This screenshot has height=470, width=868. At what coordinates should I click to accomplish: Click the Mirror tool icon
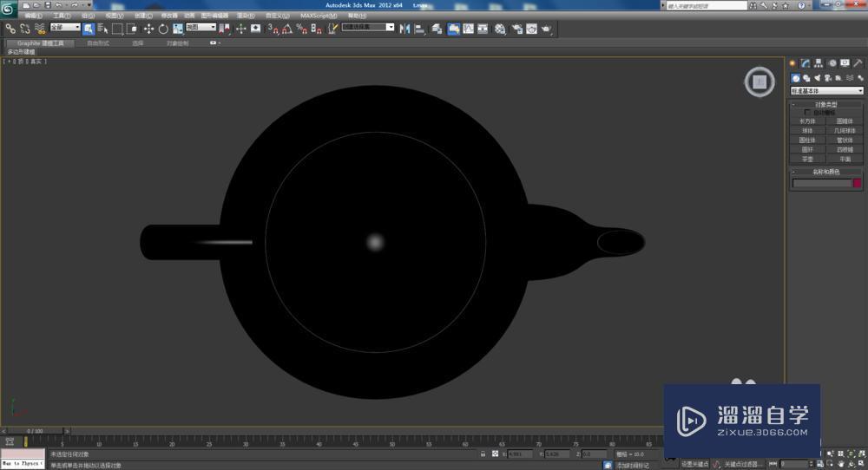(x=405, y=29)
